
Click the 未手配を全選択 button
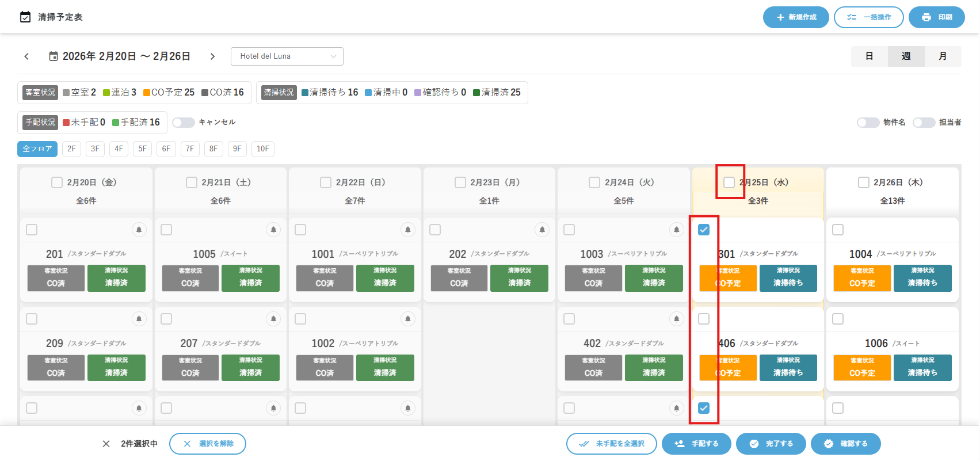611,444
